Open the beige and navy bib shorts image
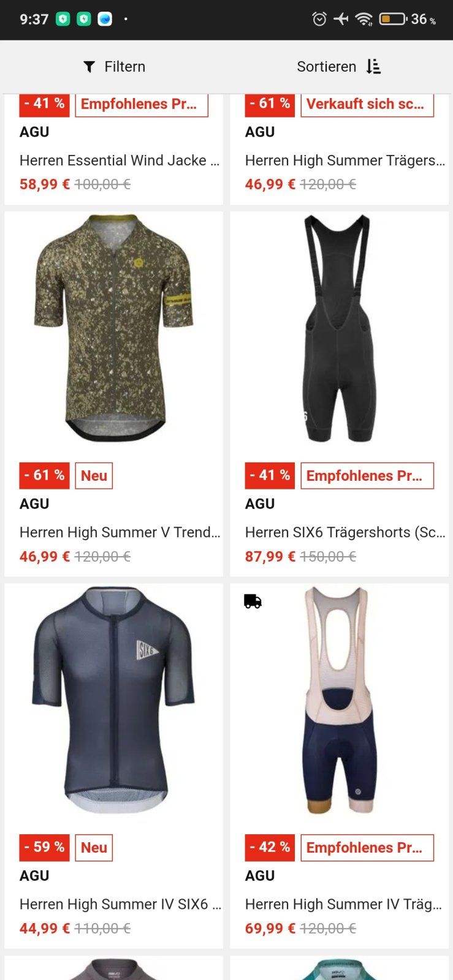The height and width of the screenshot is (980, 453). pos(339,699)
